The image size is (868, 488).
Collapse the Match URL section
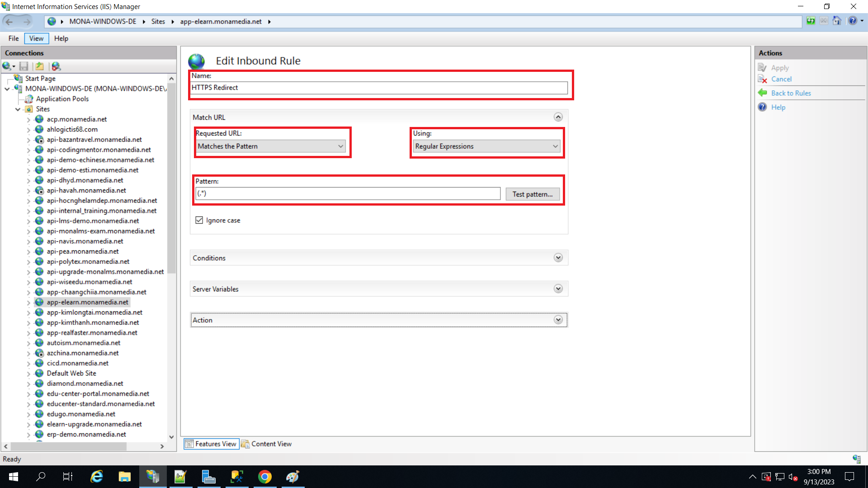tap(558, 117)
